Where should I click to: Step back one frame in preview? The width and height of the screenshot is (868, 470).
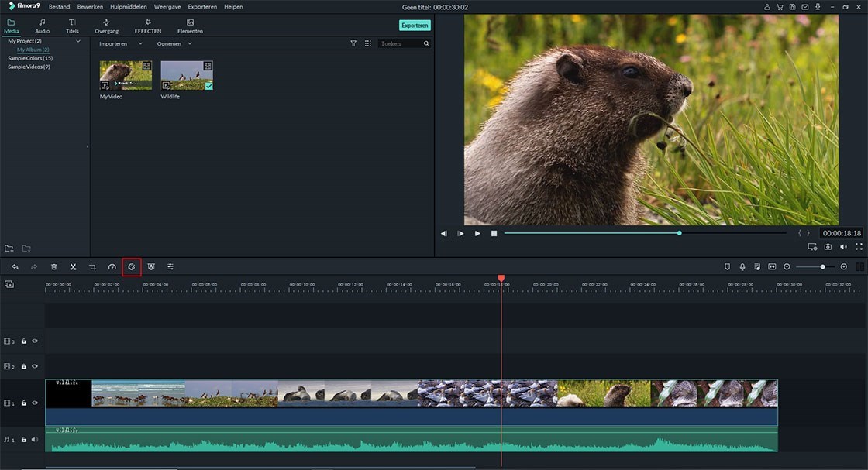[444, 233]
